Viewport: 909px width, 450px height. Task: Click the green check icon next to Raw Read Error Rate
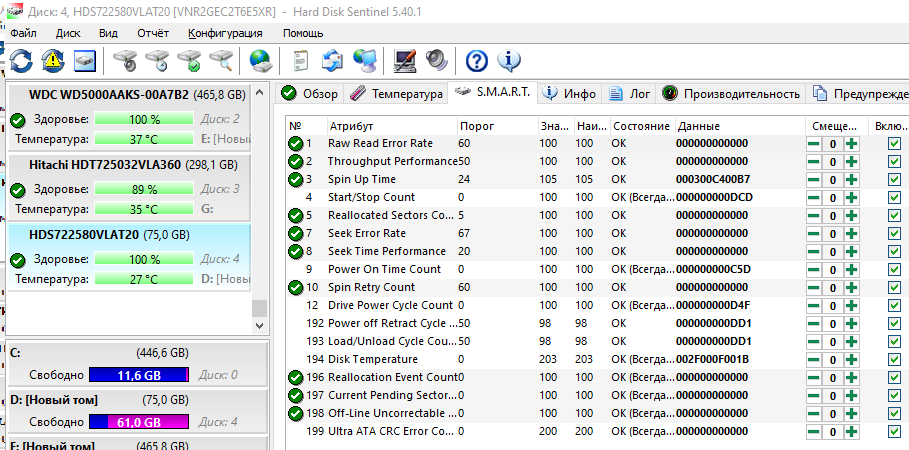[296, 143]
